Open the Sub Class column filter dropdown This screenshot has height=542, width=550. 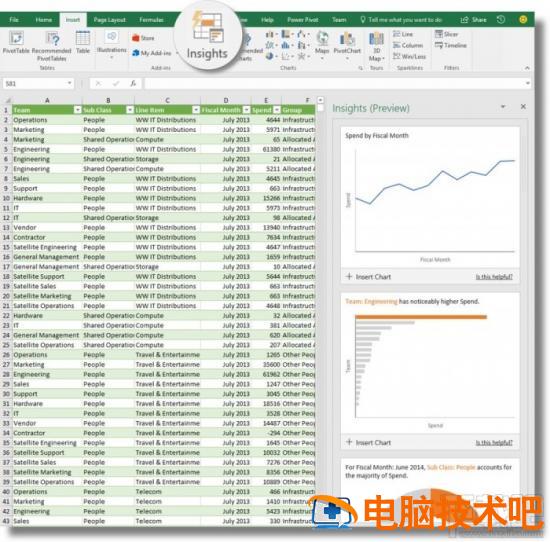pos(130,110)
